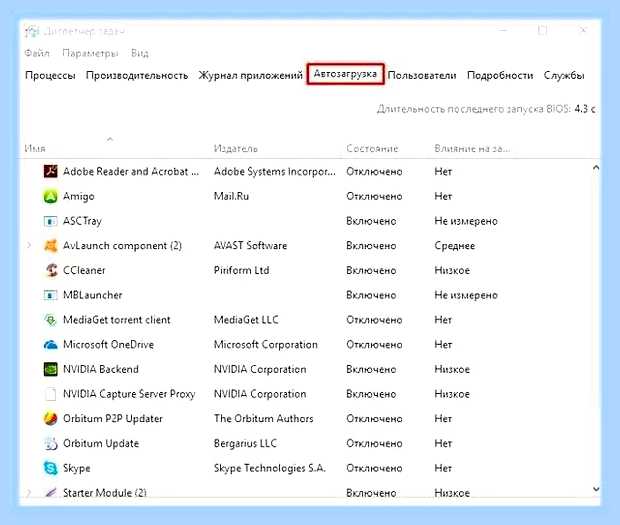The width and height of the screenshot is (620, 525).
Task: Select the AvLaunch component Avast icon
Action: pos(50,246)
